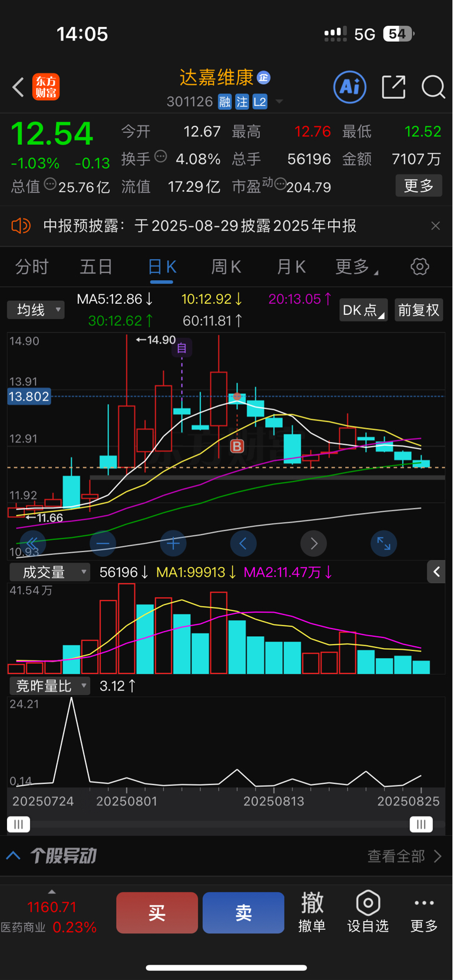Go back using the left arrow
453x980 pixels.
18,87
